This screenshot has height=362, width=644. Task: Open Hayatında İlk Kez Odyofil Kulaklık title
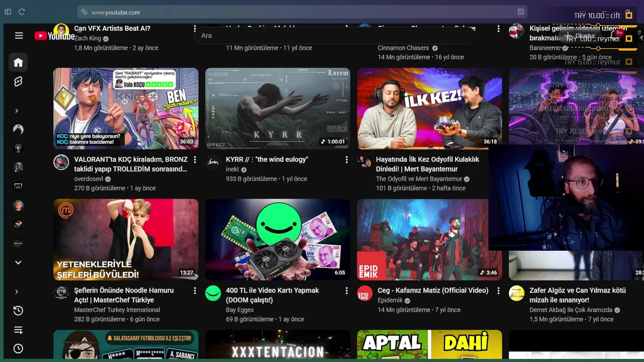coord(427,164)
